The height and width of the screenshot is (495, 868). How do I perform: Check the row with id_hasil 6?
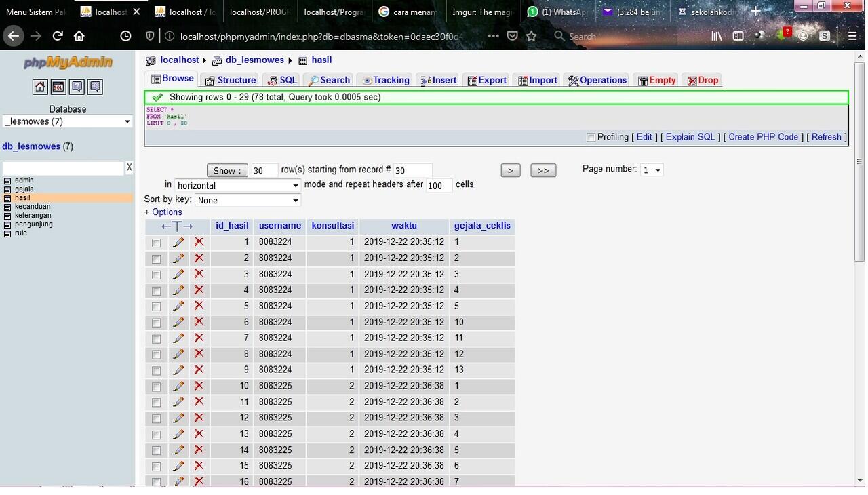pyautogui.click(x=157, y=323)
